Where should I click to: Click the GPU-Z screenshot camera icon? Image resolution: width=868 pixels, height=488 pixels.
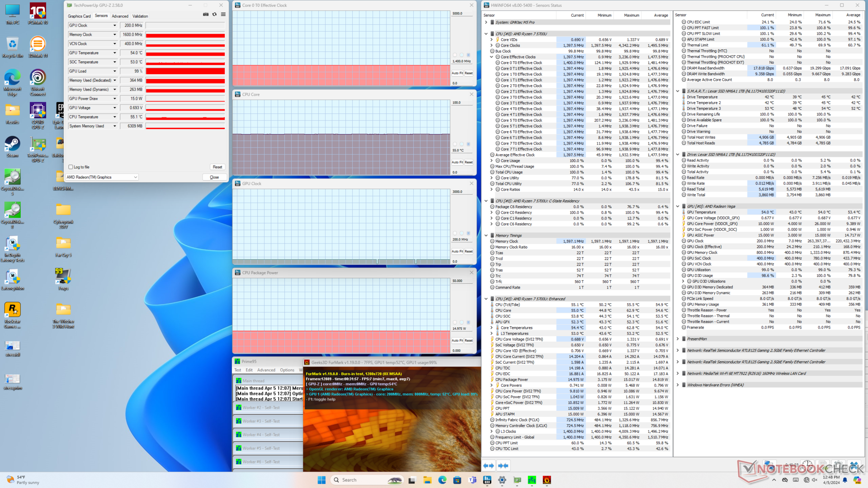click(206, 14)
